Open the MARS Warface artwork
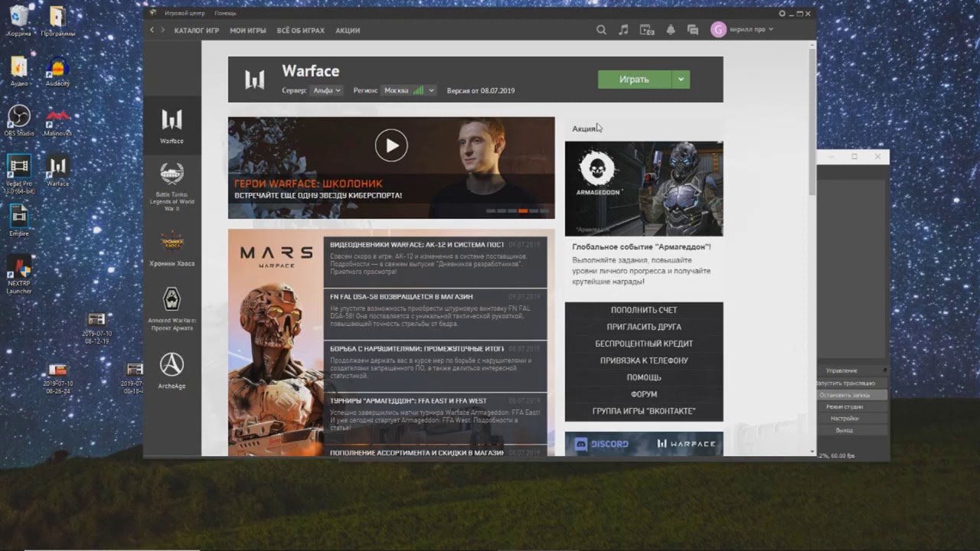Image resolution: width=980 pixels, height=551 pixels. point(276,343)
